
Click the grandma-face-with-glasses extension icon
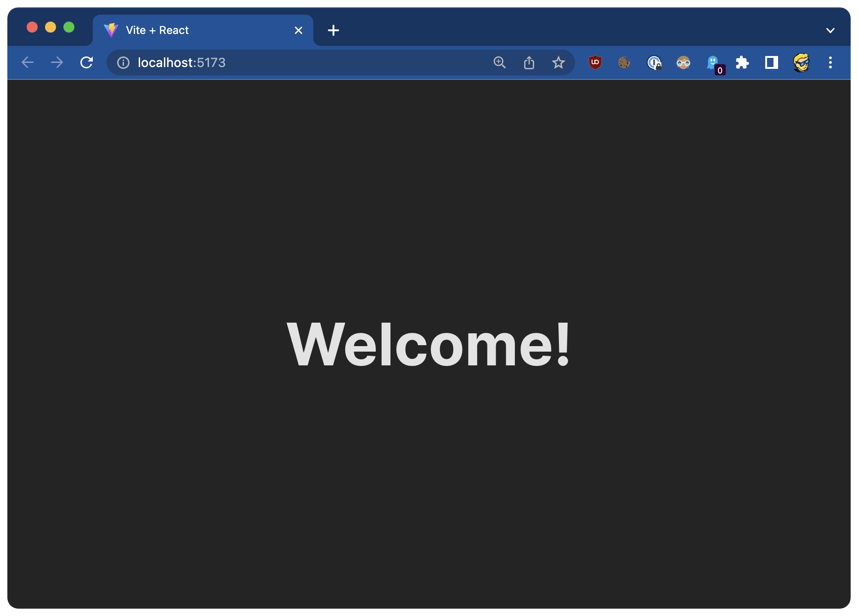[x=683, y=62]
